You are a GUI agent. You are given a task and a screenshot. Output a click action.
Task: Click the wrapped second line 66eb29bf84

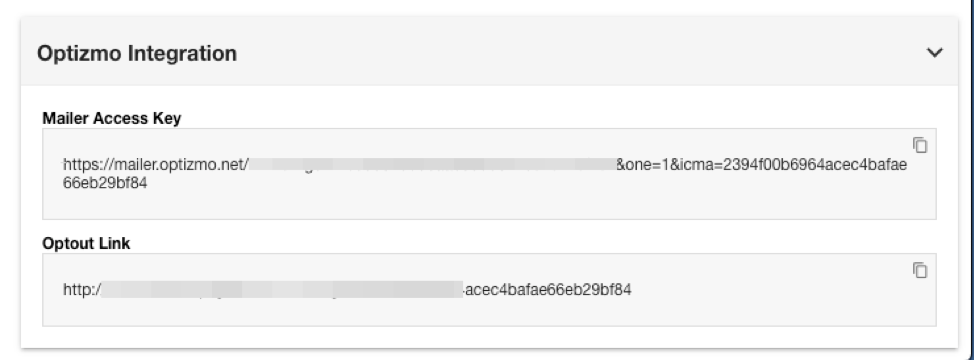tap(105, 183)
